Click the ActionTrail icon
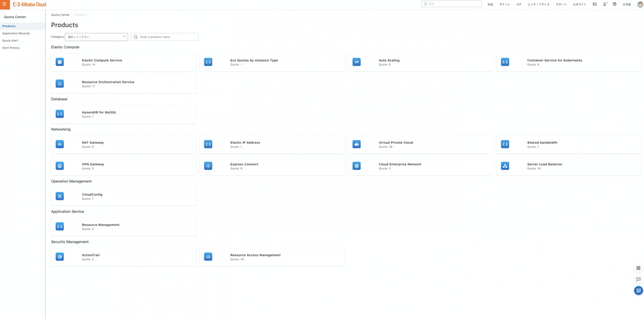Viewport: 644px width, 319px height. (60, 257)
